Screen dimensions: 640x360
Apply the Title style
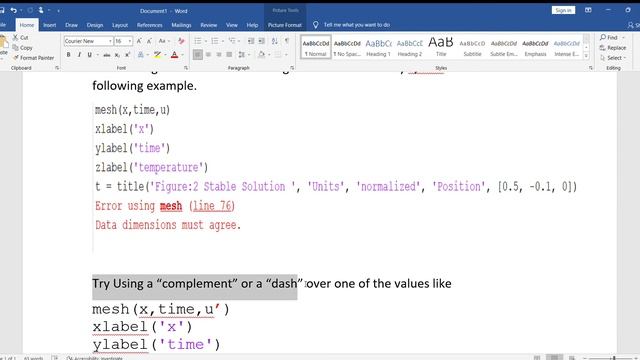pyautogui.click(x=441, y=47)
